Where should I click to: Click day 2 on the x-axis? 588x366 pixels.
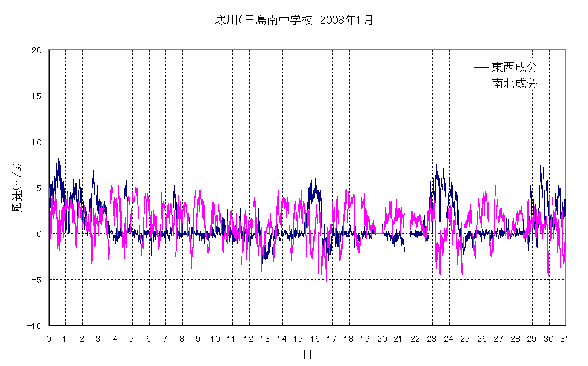pyautogui.click(x=82, y=339)
